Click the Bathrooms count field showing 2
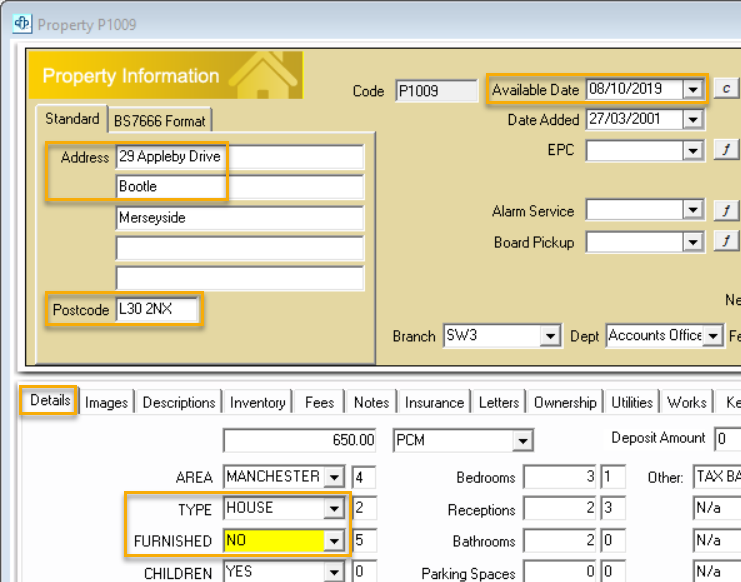The width and height of the screenshot is (741, 582). point(560,540)
